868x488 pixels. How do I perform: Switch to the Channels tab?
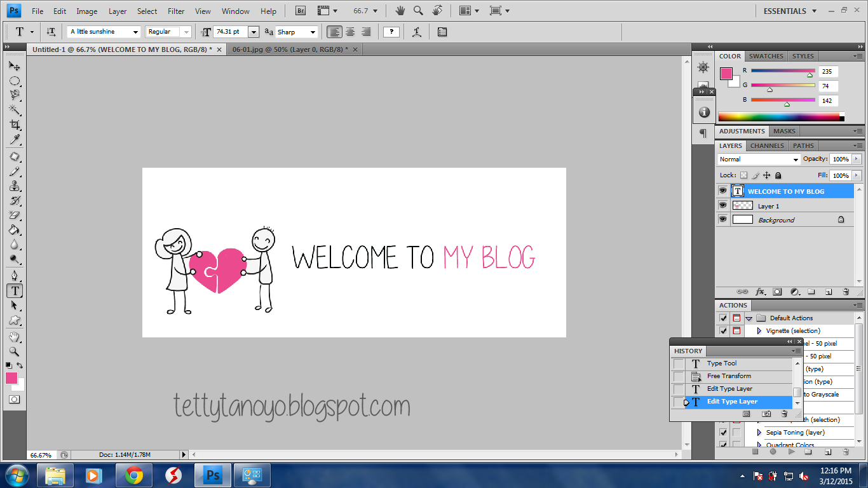tap(767, 146)
